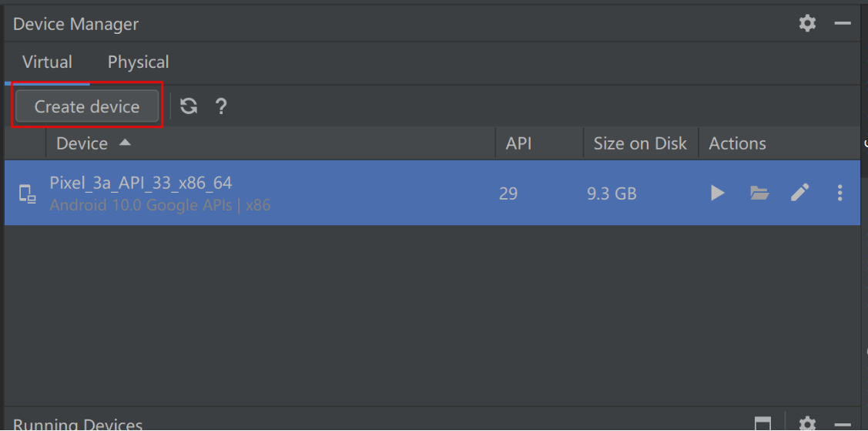Open Running Devices in a new window
Screen dimensions: 868x431
[762, 424]
